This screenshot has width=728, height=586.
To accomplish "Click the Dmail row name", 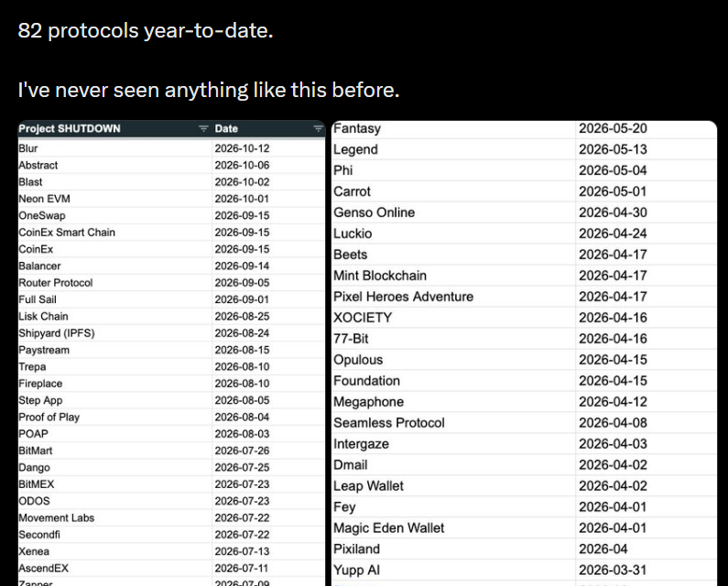I will [351, 465].
